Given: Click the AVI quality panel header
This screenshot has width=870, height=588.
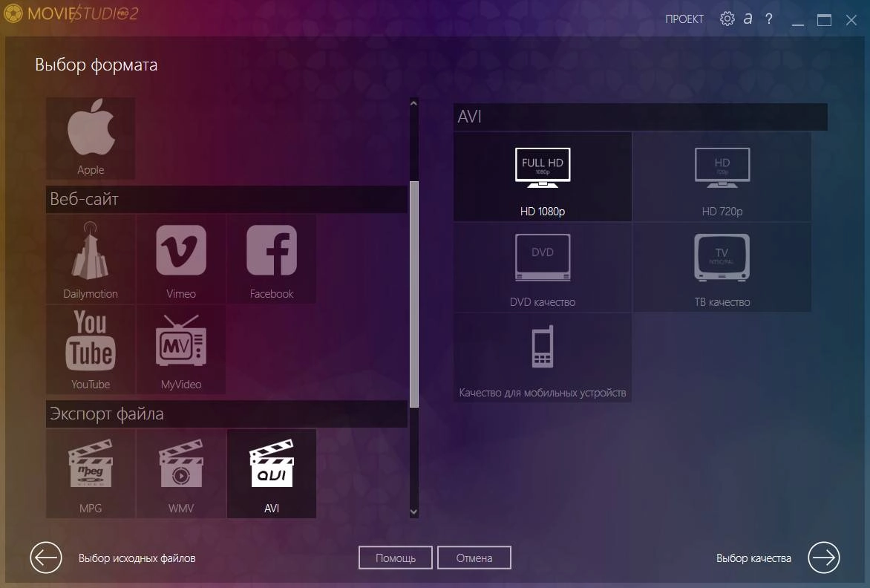Looking at the screenshot, I should point(641,117).
